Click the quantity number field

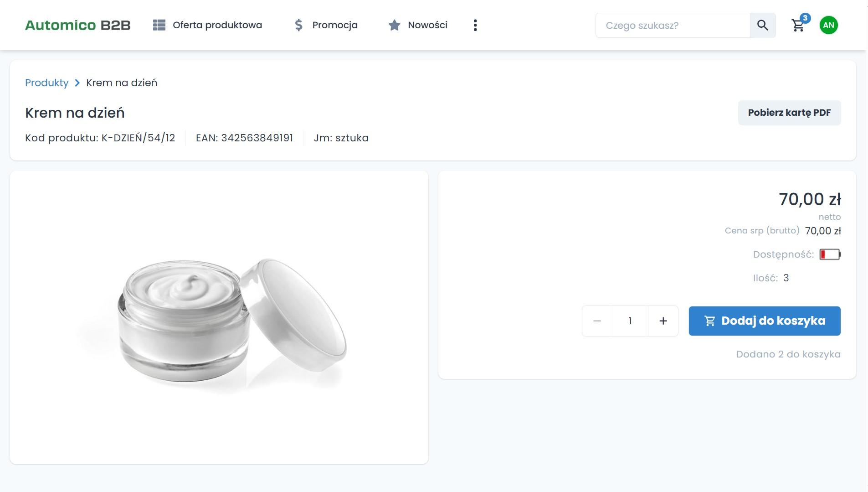click(630, 321)
